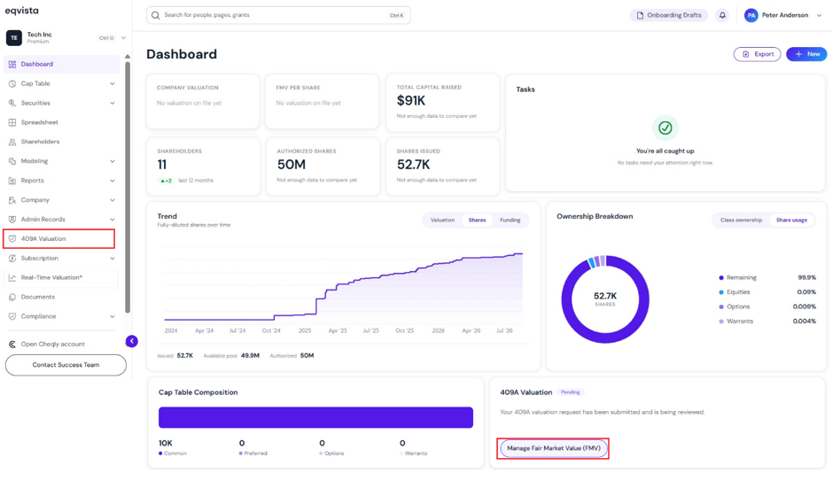This screenshot has width=832, height=504.
Task: Click the search for people, pages, grants field
Action: click(x=278, y=15)
